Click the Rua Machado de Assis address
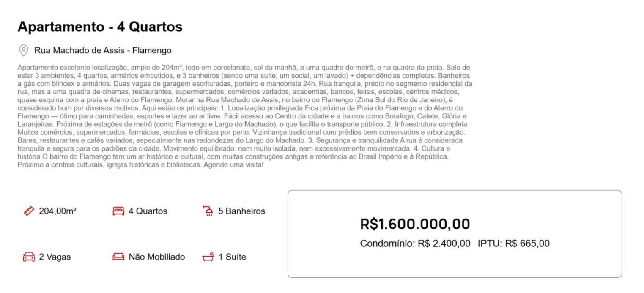644x293 pixels. coord(103,51)
